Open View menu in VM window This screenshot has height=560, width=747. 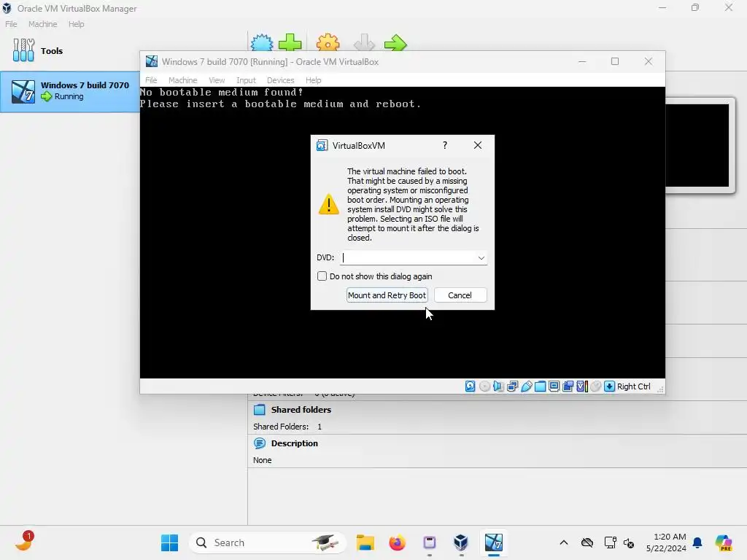[217, 80]
